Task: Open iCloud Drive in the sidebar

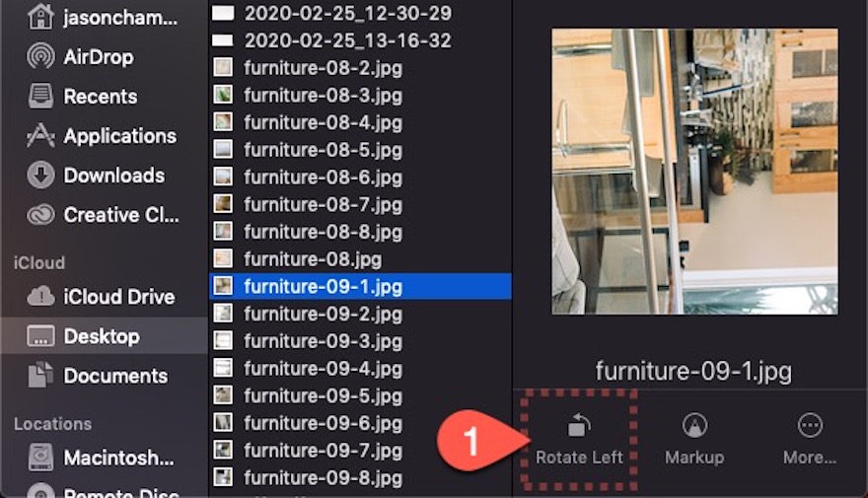Action: point(101,297)
